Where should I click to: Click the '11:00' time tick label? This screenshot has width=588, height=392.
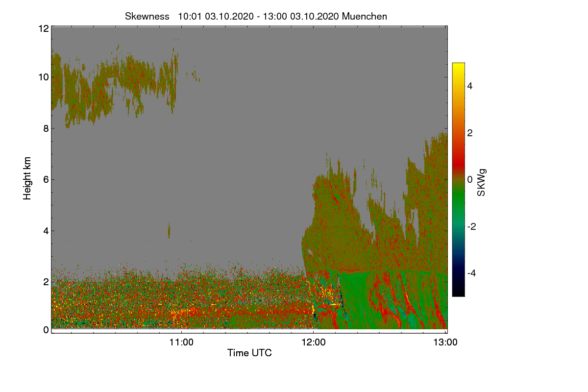(x=181, y=343)
